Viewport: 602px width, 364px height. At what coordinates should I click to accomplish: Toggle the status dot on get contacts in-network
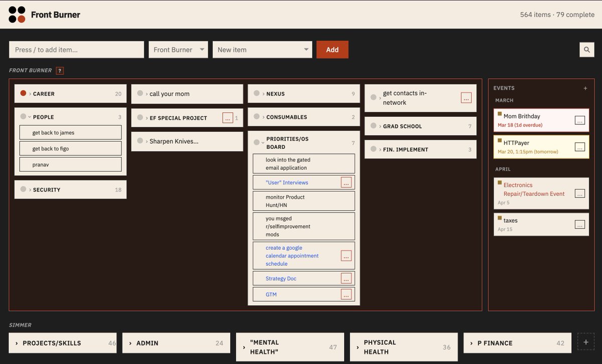coord(374,97)
